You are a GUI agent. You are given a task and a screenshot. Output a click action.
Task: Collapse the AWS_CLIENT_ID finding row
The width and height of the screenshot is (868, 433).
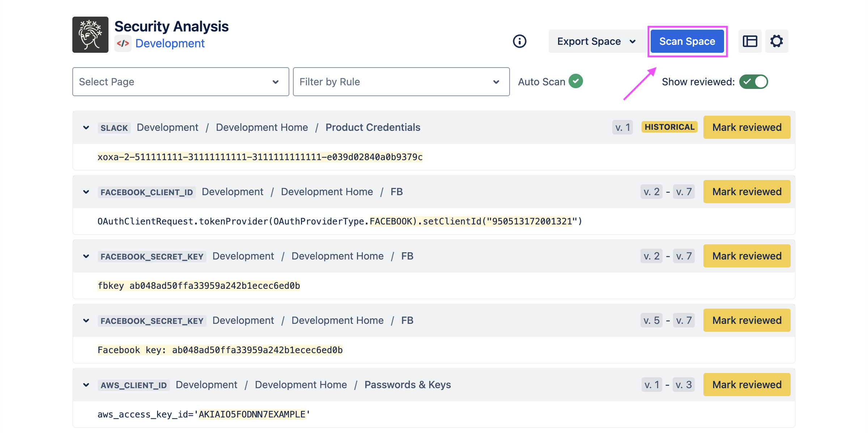[86, 385]
